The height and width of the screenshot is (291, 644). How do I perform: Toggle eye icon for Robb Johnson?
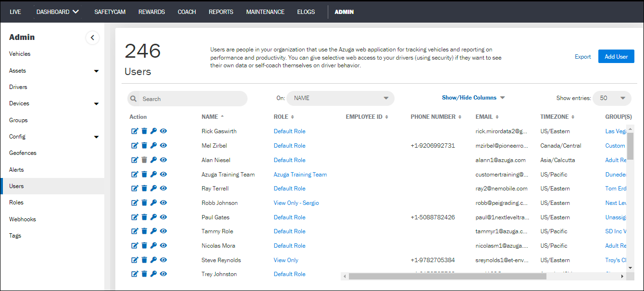[x=163, y=203]
